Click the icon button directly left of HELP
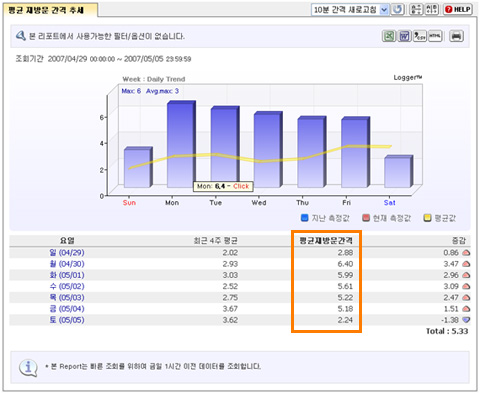Screen dimensions: 480x394 (x=432, y=9)
